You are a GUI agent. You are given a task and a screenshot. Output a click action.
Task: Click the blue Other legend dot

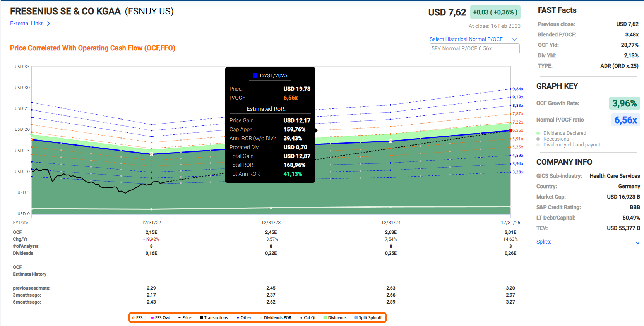point(238,318)
